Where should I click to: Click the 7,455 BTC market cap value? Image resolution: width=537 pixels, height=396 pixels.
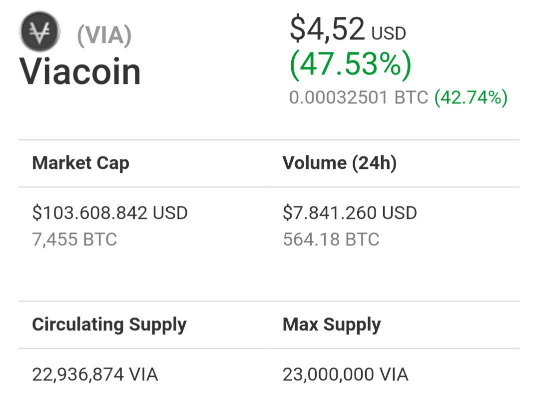pyautogui.click(x=74, y=239)
